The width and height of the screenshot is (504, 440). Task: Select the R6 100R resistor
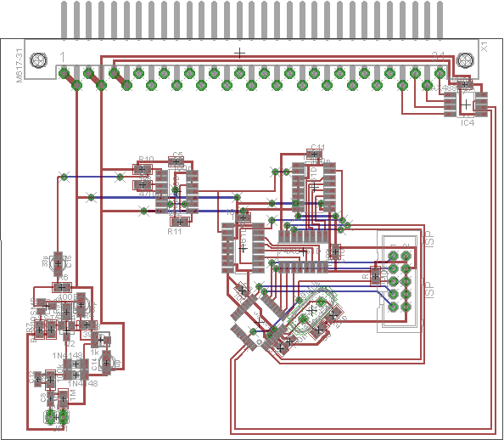[62, 287]
